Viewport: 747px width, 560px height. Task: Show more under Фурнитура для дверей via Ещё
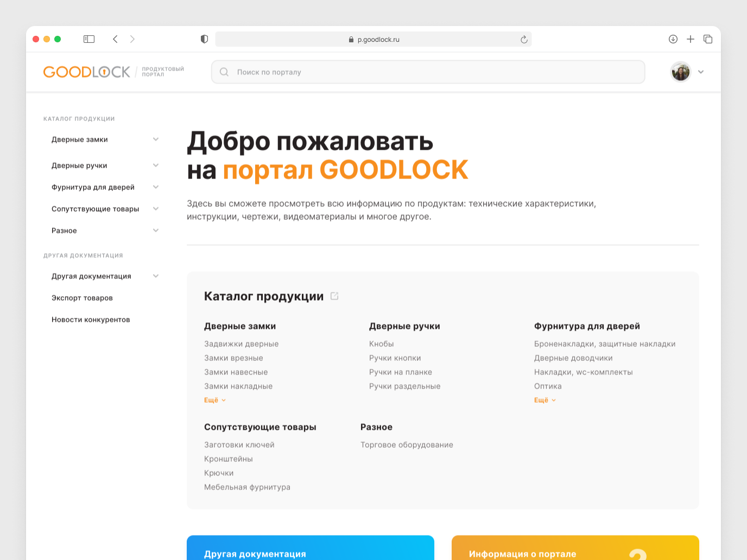545,400
